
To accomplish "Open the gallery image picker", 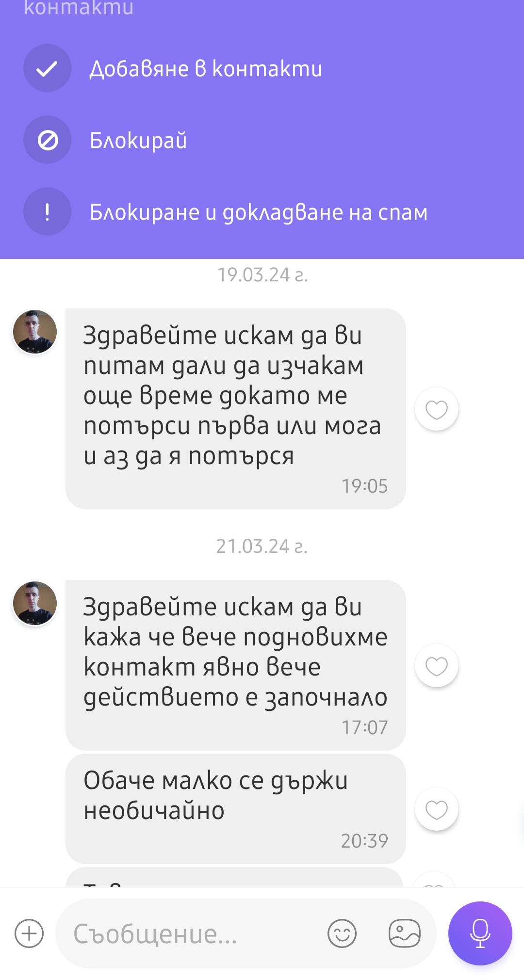I will (x=405, y=933).
